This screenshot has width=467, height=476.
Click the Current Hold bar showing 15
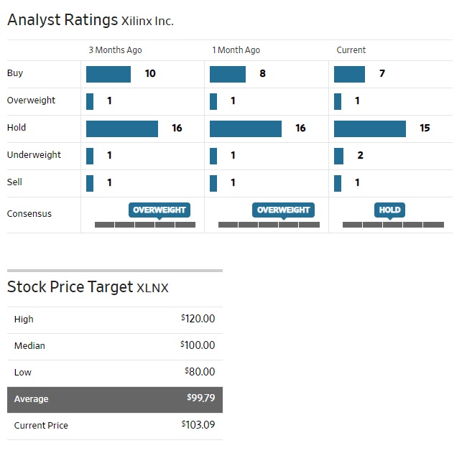(369, 129)
